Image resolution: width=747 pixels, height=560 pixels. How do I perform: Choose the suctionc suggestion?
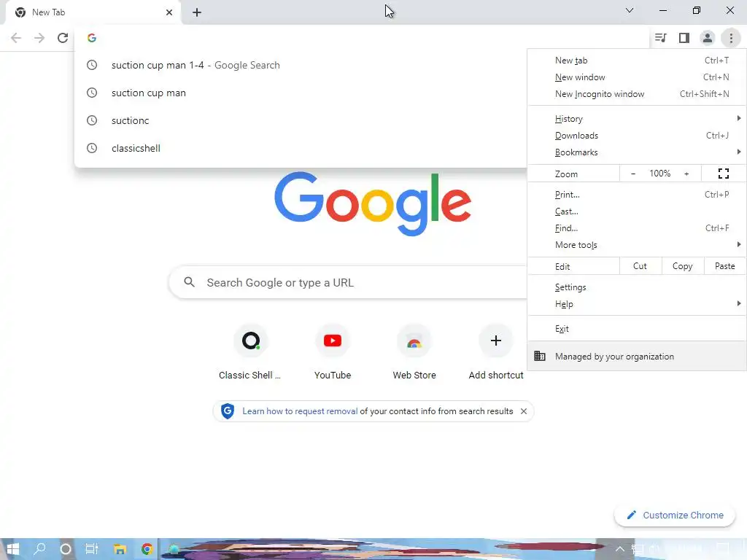point(300,120)
